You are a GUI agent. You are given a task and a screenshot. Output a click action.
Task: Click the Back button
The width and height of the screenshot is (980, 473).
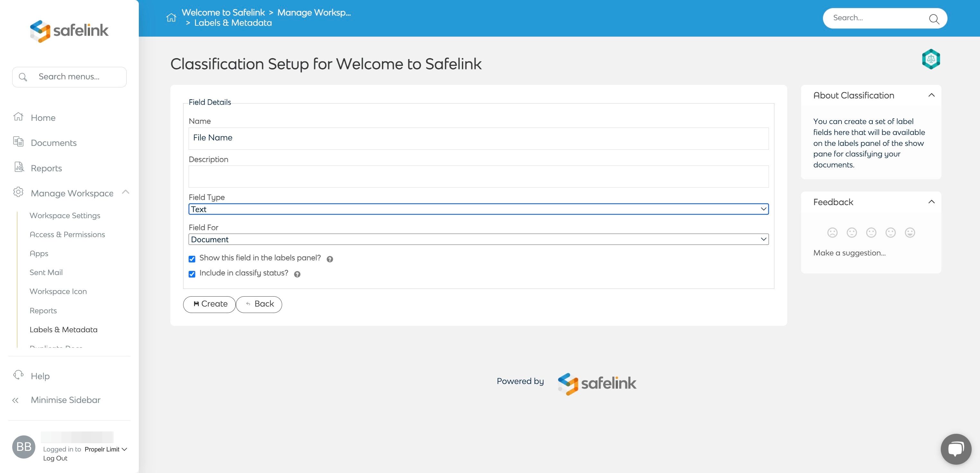(259, 304)
